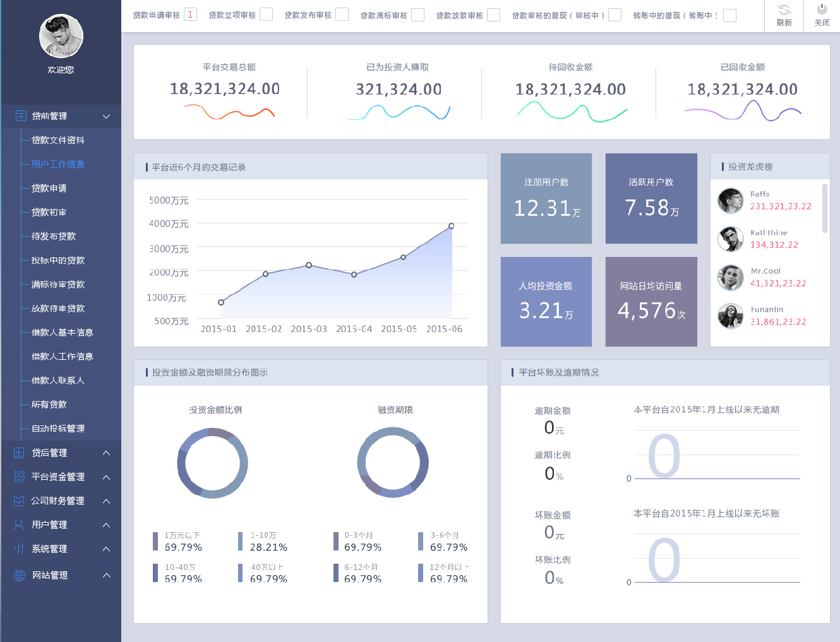Open 所有贷款 menu item
The height and width of the screenshot is (642, 840).
[49, 404]
